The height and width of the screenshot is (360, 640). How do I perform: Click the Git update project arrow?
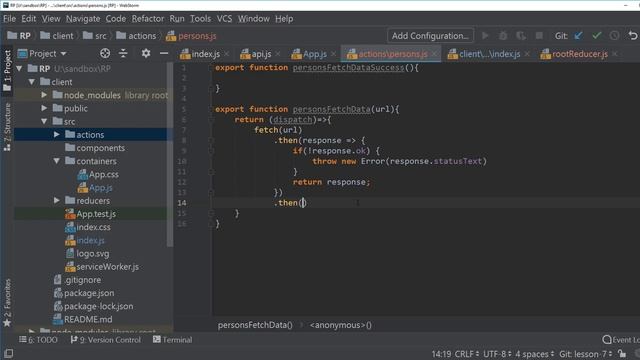(578, 36)
